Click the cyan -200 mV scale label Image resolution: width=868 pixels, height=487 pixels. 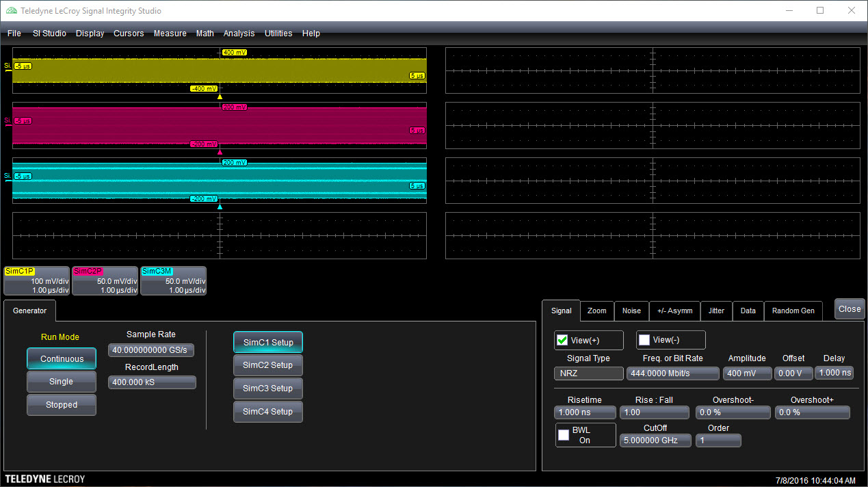tap(204, 199)
